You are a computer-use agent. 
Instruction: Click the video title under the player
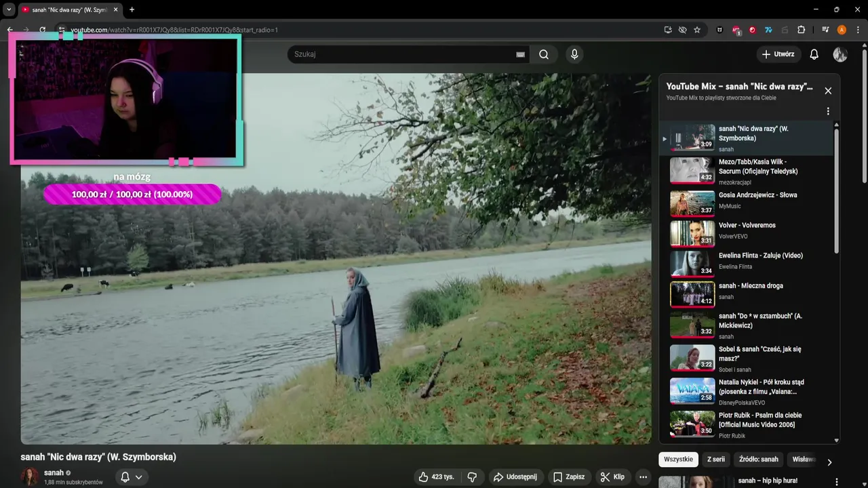point(98,457)
